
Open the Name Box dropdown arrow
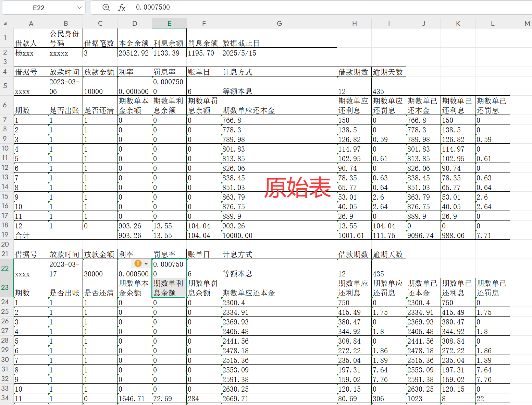79,8
